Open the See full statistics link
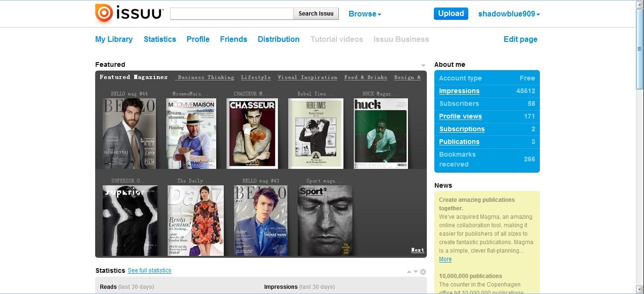 tap(149, 270)
